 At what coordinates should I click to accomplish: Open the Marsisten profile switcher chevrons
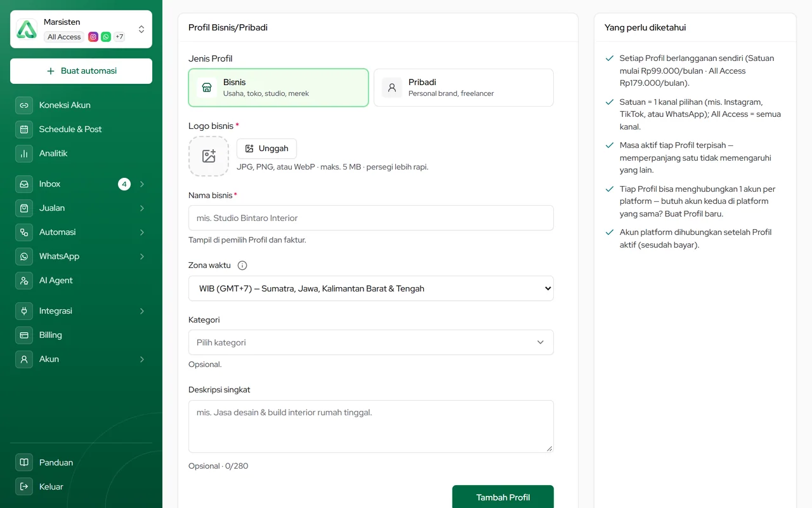[141, 29]
